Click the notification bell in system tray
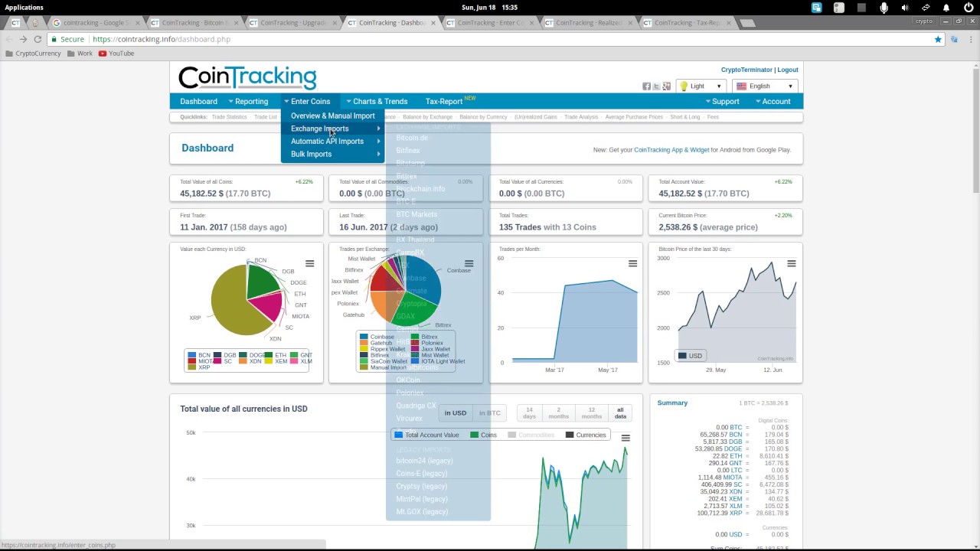Viewport: 980px width, 551px height. click(x=946, y=8)
